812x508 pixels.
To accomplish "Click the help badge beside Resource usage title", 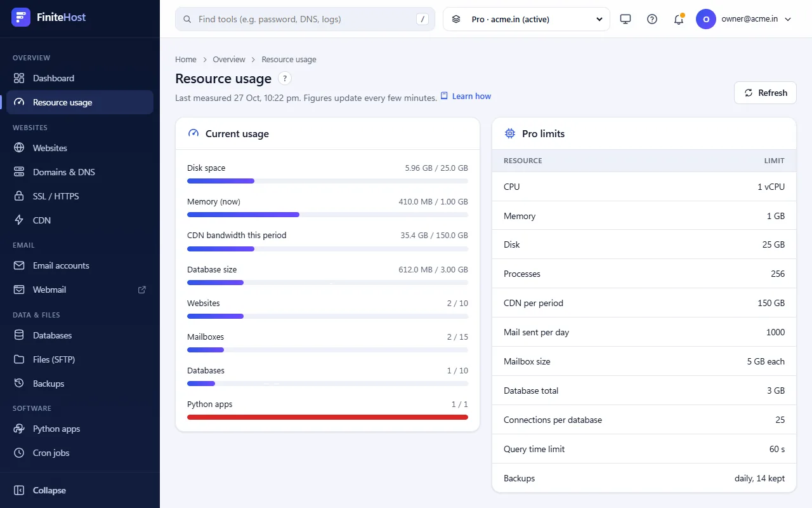I will pos(285,78).
